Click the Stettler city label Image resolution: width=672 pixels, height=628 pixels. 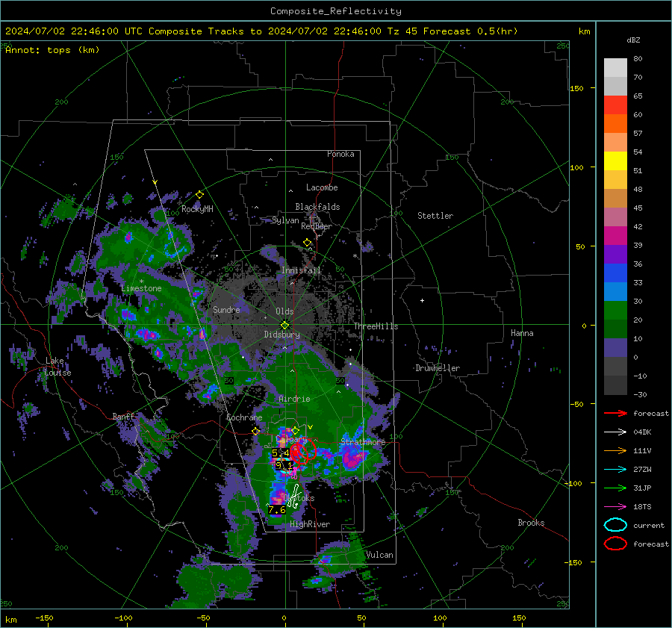click(435, 216)
